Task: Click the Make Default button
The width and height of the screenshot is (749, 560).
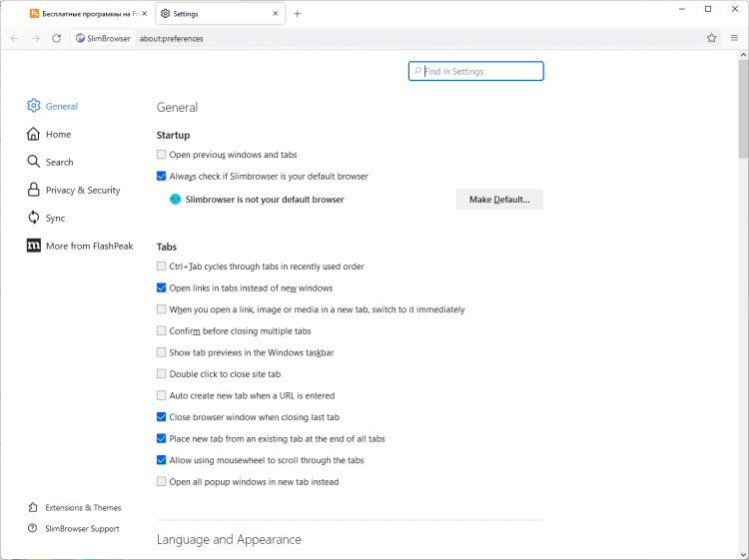Action: (499, 200)
